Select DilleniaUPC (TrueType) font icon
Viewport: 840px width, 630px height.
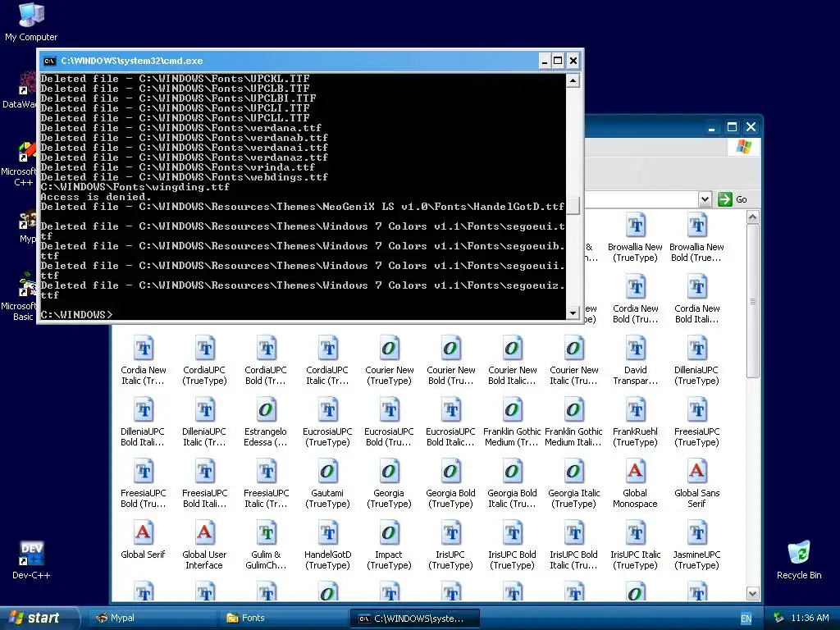pos(696,360)
